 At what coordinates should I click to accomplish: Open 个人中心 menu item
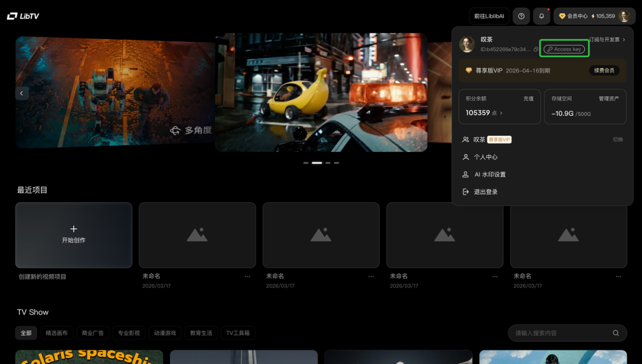pyautogui.click(x=485, y=157)
